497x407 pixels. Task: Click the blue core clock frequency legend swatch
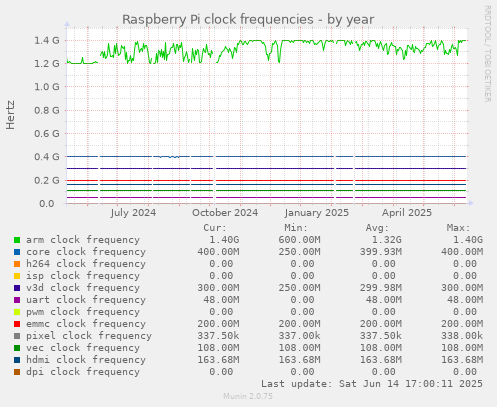coord(17,252)
